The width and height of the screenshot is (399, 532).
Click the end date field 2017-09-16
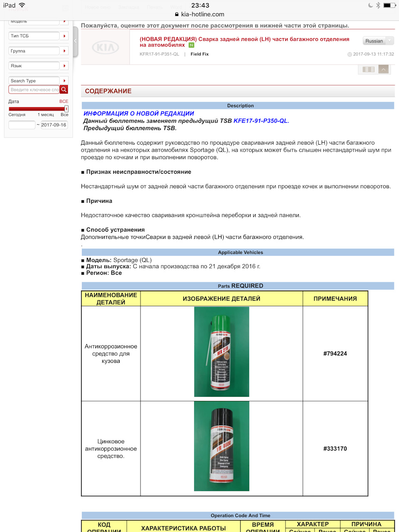pyautogui.click(x=54, y=125)
